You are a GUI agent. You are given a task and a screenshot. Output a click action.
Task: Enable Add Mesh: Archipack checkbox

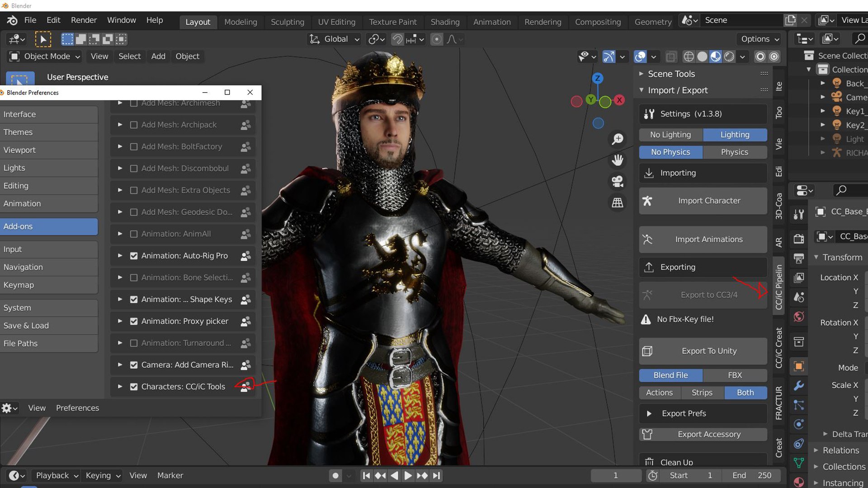tap(134, 125)
